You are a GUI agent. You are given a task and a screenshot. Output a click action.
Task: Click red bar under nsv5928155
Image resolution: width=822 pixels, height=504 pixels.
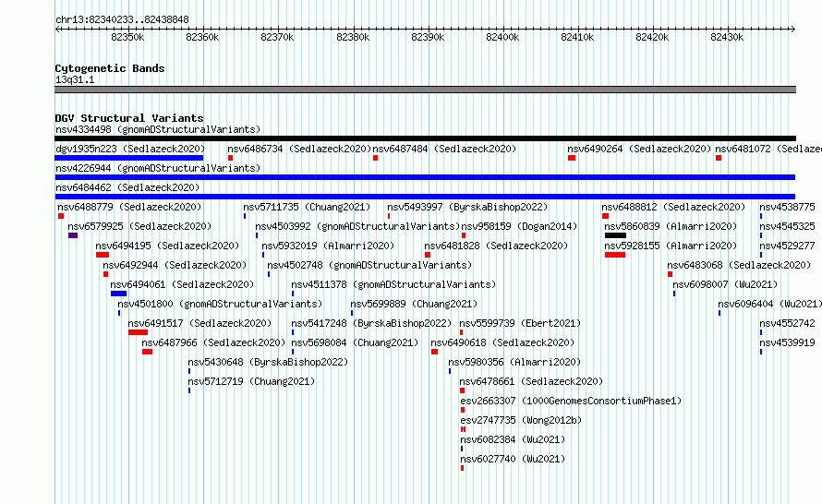pyautogui.click(x=615, y=255)
